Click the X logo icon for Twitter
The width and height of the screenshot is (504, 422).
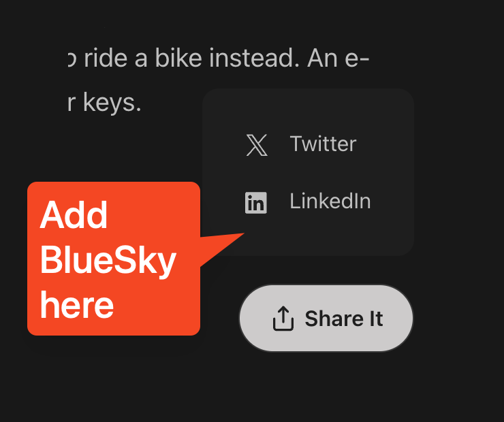pos(256,145)
